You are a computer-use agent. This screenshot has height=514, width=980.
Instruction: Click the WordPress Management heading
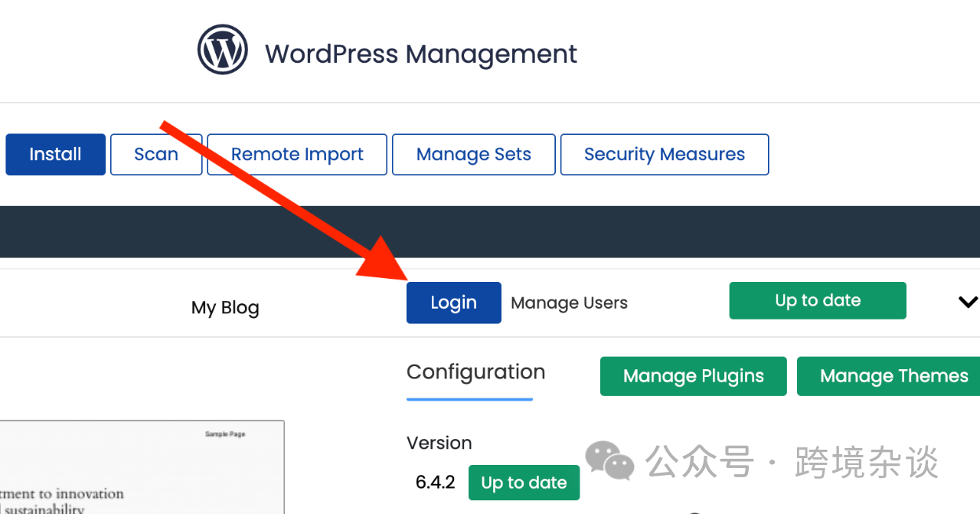[421, 54]
